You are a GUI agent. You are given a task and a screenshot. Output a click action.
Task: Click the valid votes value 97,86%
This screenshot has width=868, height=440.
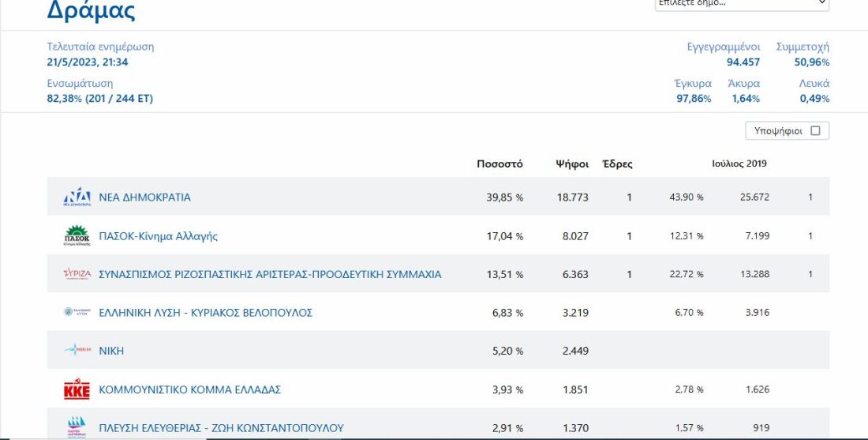coord(694,99)
